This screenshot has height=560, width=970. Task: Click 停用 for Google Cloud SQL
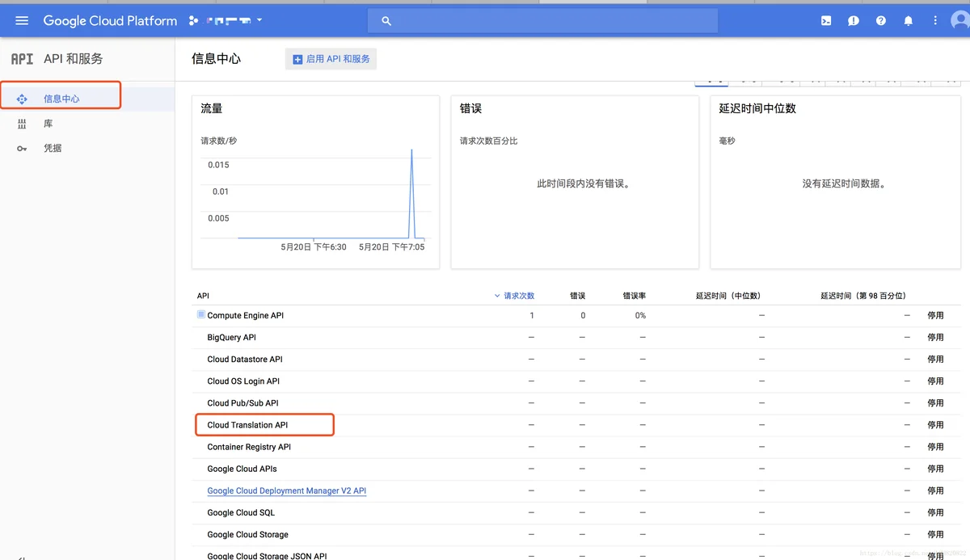tap(935, 512)
